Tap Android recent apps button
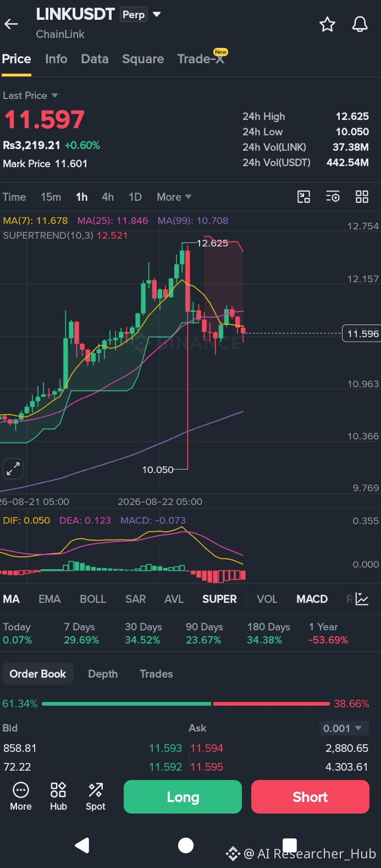Screen dimensions: 381x868 coord(290,845)
